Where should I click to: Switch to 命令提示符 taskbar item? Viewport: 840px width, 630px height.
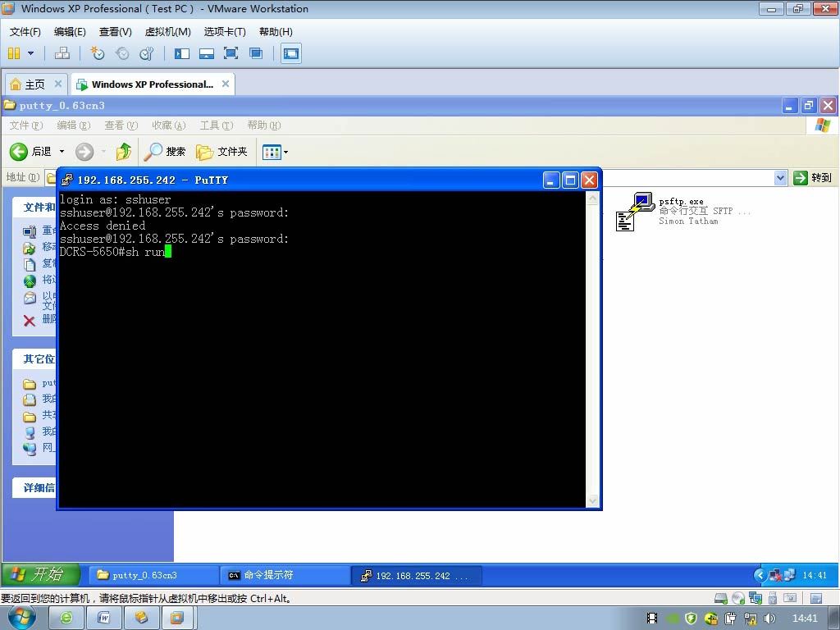285,575
